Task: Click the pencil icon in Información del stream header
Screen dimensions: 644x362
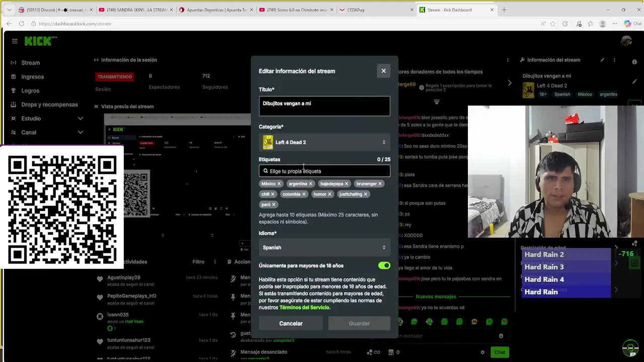Action: coord(602,60)
